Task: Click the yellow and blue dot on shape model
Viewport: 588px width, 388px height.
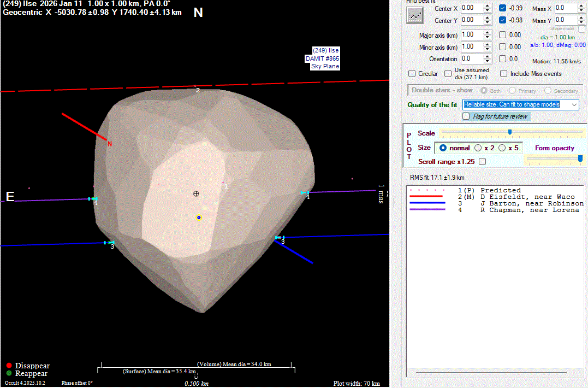Action: tap(199, 217)
